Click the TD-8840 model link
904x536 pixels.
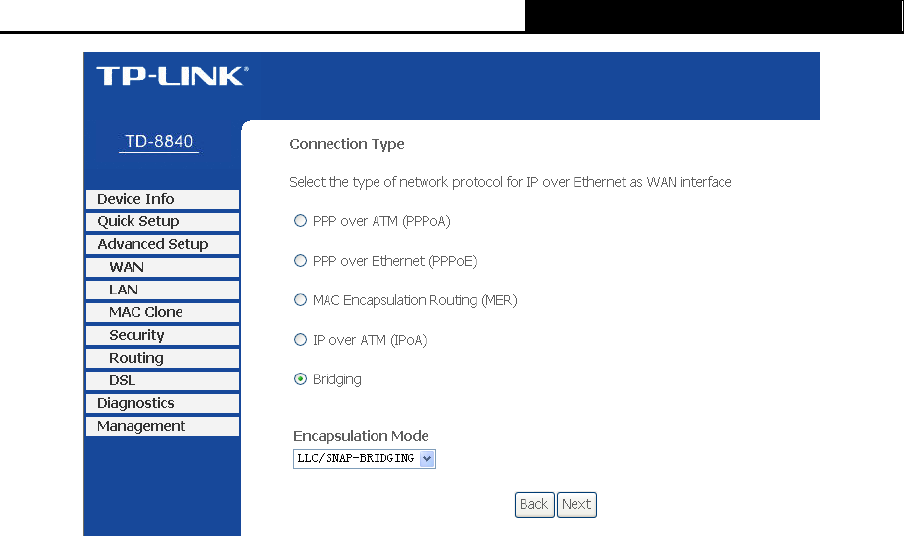159,141
